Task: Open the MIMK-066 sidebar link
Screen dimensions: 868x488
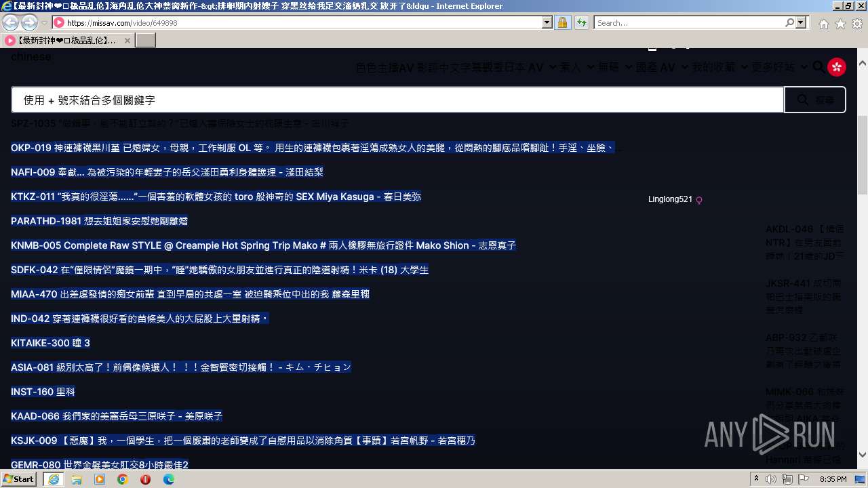Action: (805, 404)
